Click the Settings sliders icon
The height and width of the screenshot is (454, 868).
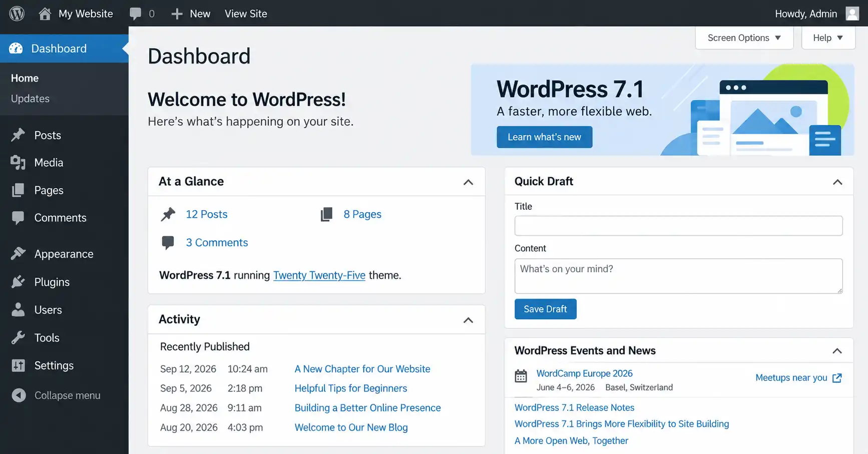pos(18,365)
